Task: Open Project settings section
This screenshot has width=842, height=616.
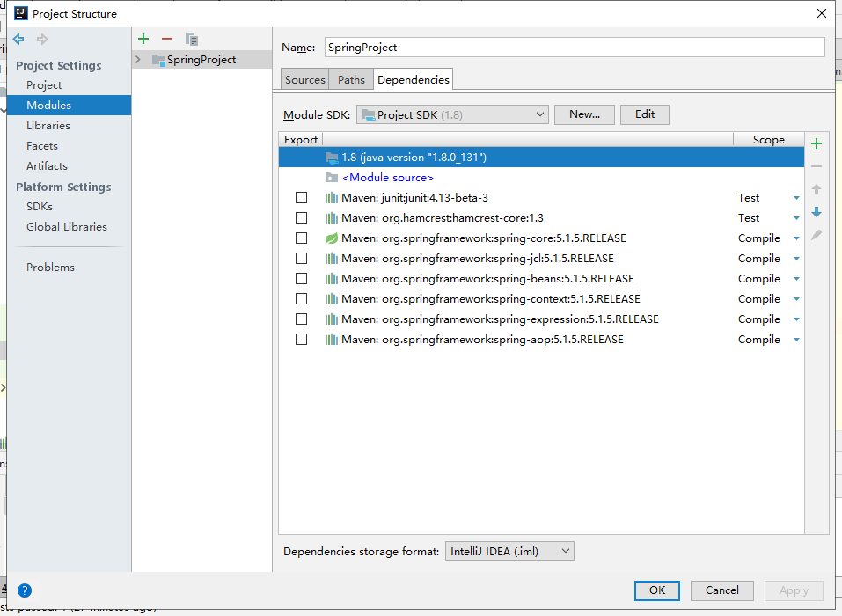Action: [44, 84]
